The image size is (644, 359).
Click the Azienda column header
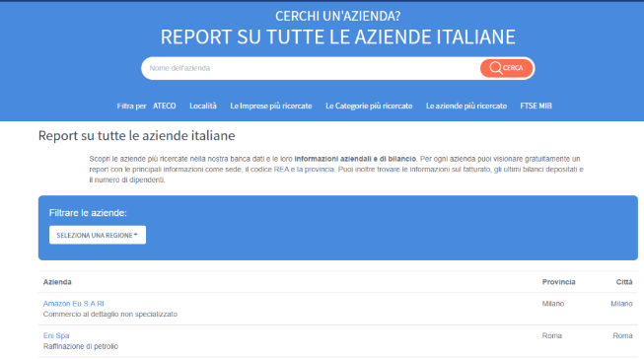[x=57, y=282]
